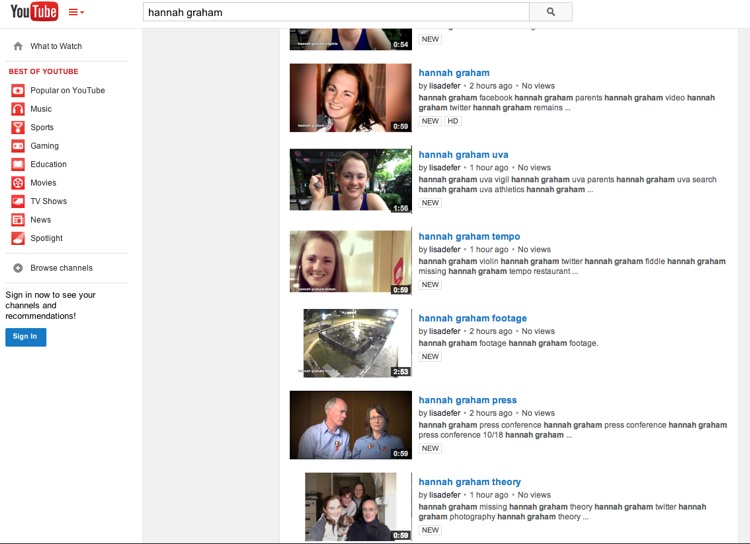Click the magnifying glass search button
Screen dimensions: 750x544
(x=550, y=12)
